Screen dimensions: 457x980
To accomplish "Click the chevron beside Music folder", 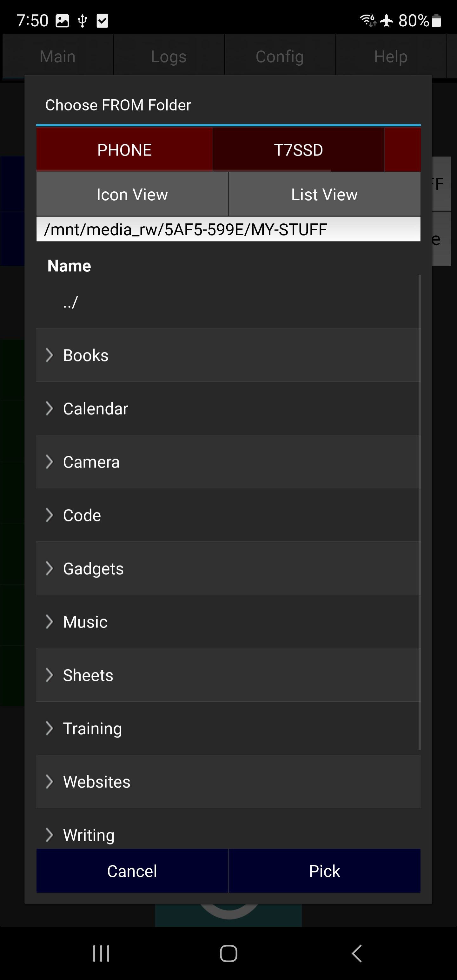I will 49,622.
